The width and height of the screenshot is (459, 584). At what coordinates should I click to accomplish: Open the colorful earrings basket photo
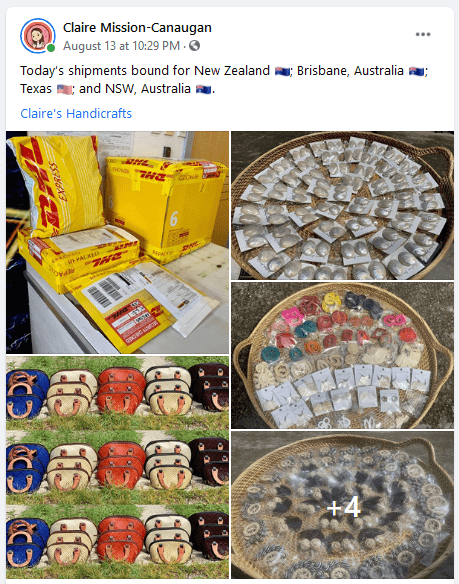pos(342,355)
